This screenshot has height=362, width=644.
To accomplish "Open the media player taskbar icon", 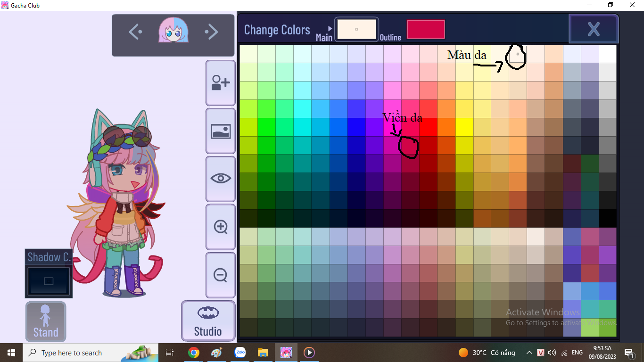I will pos(309,353).
